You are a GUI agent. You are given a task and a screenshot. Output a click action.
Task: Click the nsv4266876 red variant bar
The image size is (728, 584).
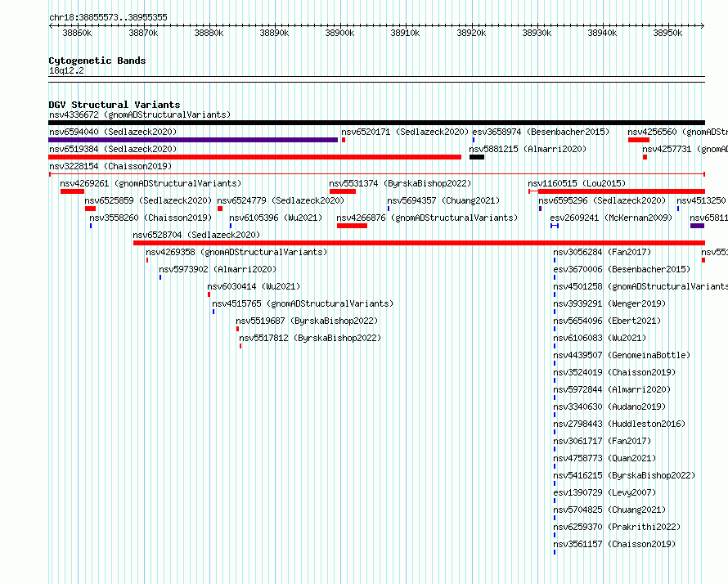352,226
